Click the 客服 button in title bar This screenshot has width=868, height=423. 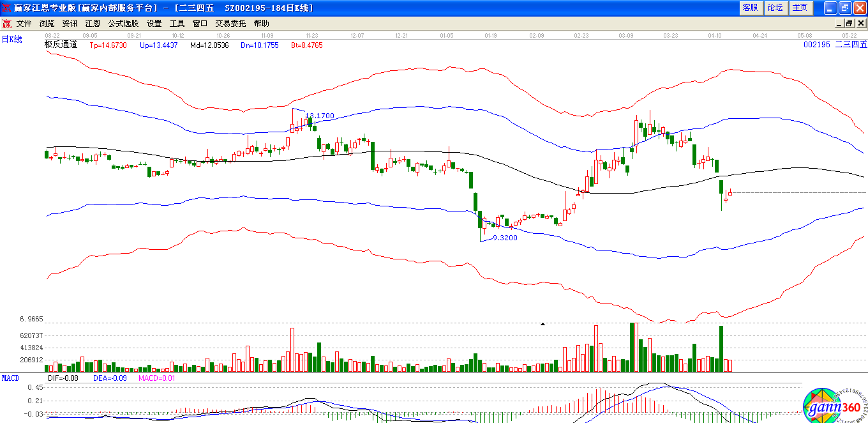click(x=750, y=8)
